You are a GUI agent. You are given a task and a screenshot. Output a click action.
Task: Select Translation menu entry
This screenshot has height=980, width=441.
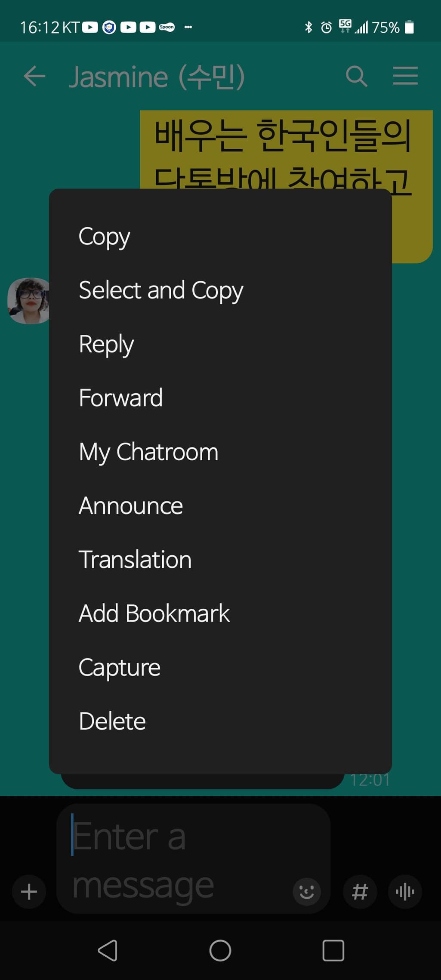pyautogui.click(x=220, y=559)
